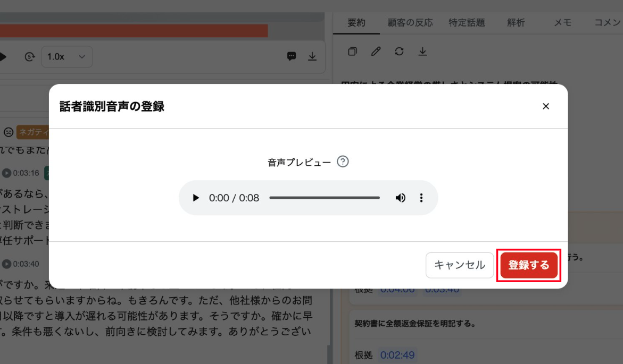This screenshot has height=364, width=623.
Task: Open the 1.0x playback speed dropdown
Action: coord(67,57)
